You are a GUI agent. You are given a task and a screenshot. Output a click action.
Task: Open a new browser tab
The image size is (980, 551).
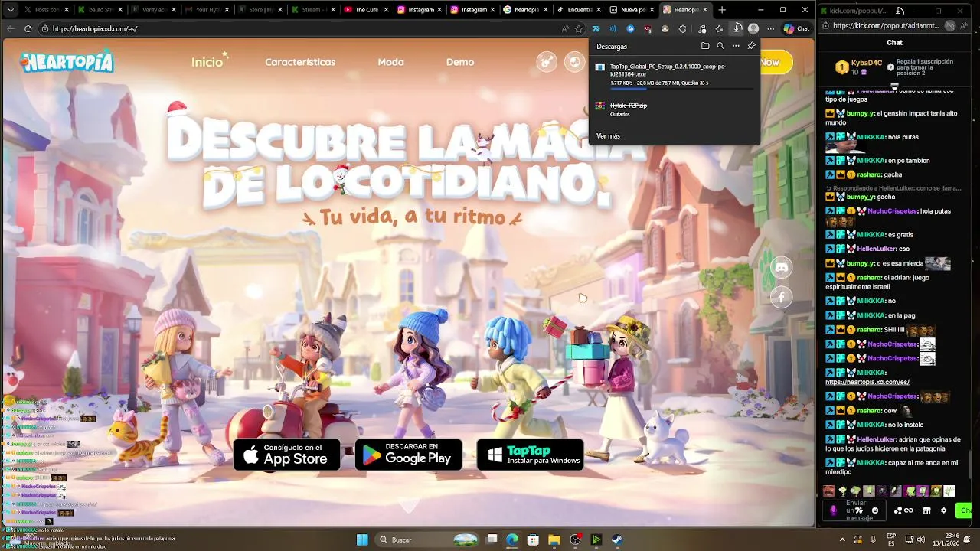[722, 10]
